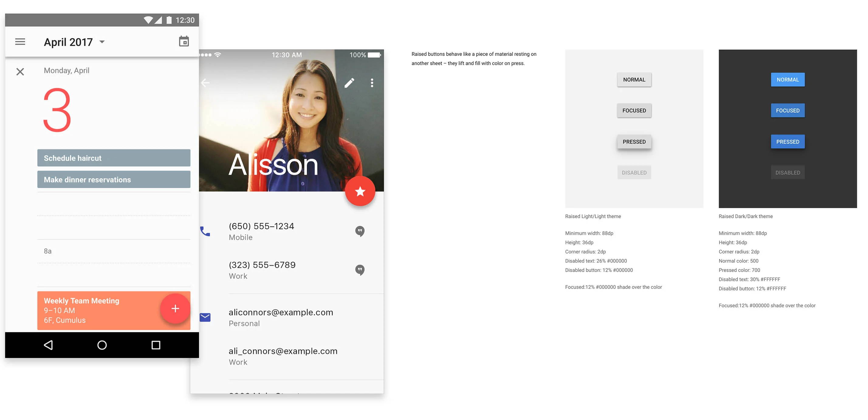
Task: Message the (323) 555-6789 Work number
Action: tap(360, 270)
